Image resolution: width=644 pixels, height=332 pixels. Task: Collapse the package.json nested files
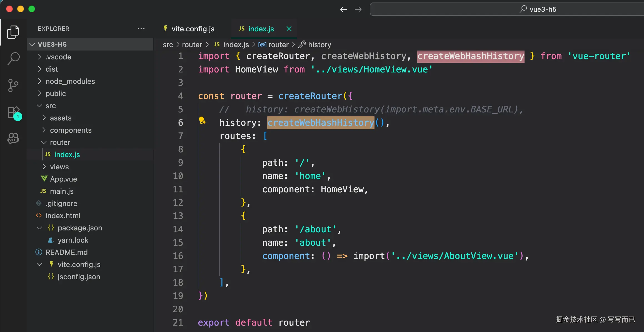point(40,228)
